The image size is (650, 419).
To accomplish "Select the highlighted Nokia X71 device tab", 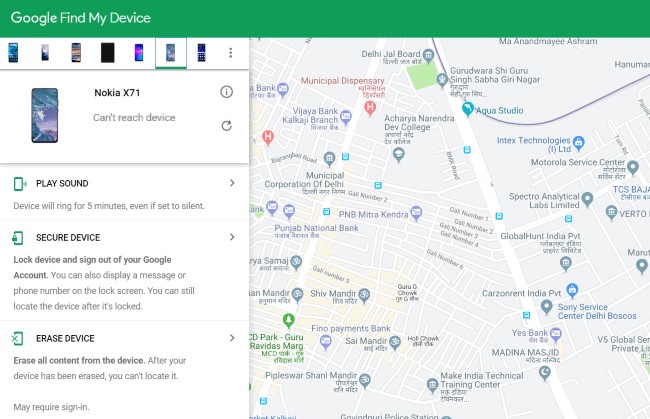I will coord(170,53).
